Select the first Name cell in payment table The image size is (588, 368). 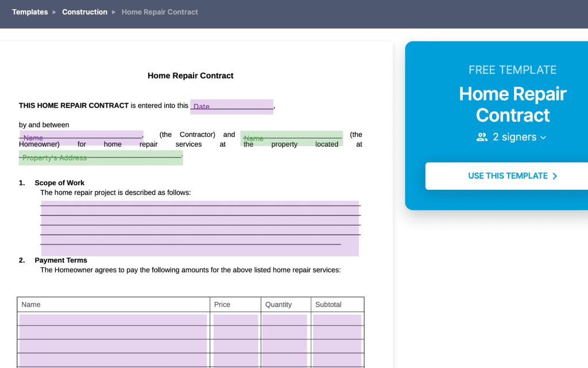pos(113,318)
